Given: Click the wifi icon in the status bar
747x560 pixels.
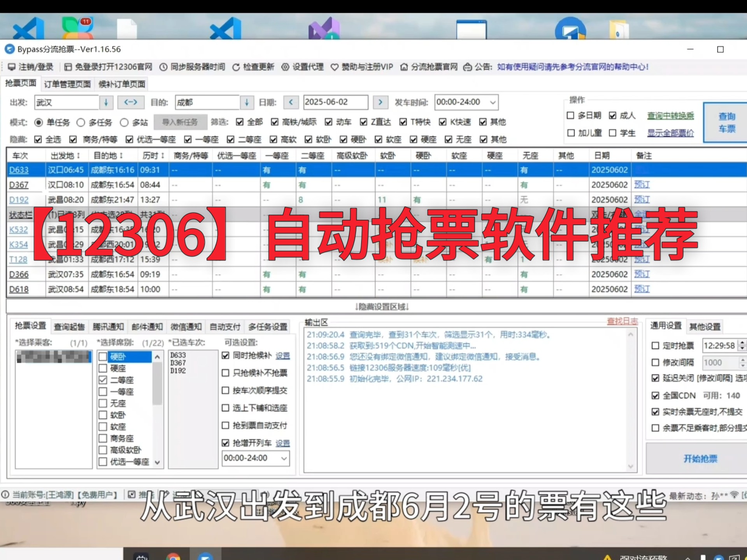Looking at the screenshot, I should [x=734, y=495].
